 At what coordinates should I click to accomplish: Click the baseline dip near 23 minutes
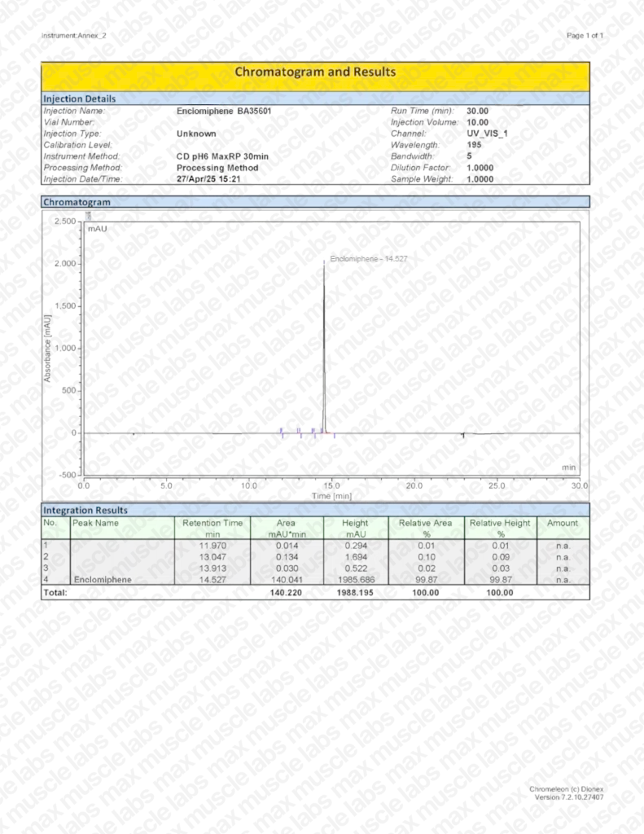462,436
